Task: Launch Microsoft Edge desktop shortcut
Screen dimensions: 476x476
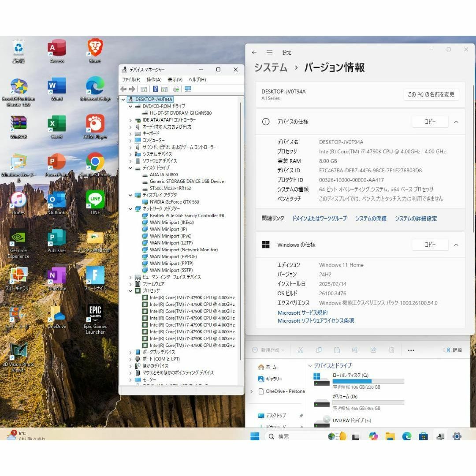Action: pyautogui.click(x=95, y=89)
